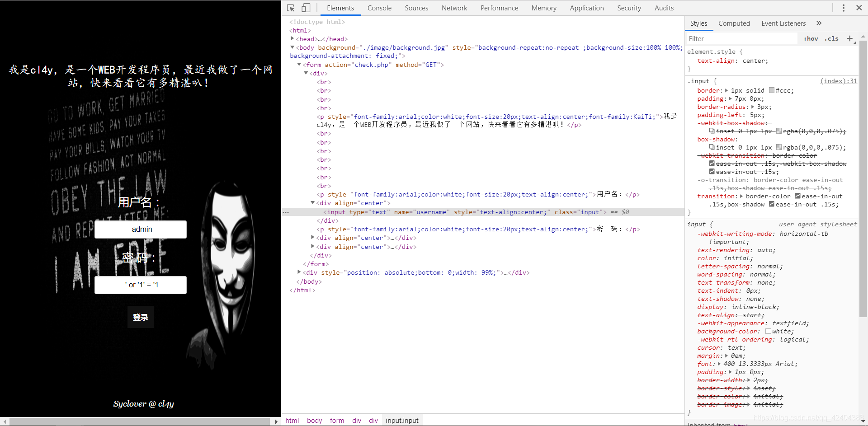Click the 登录 login button
Image resolution: width=868 pixels, height=426 pixels.
(141, 317)
